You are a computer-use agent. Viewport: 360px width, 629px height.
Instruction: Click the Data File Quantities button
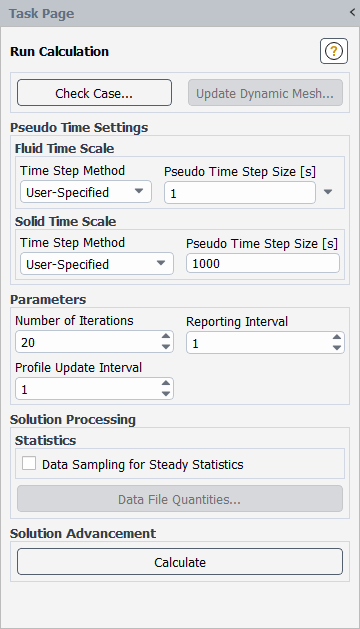point(180,499)
